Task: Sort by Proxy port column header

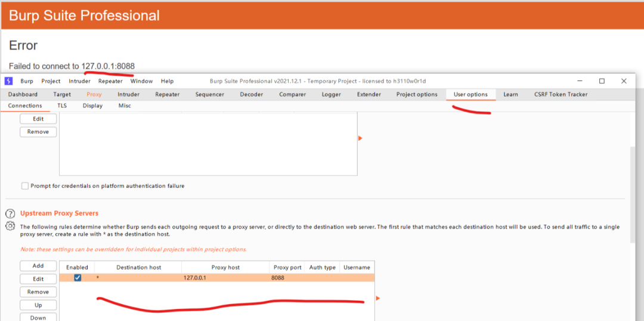Action: 287,267
